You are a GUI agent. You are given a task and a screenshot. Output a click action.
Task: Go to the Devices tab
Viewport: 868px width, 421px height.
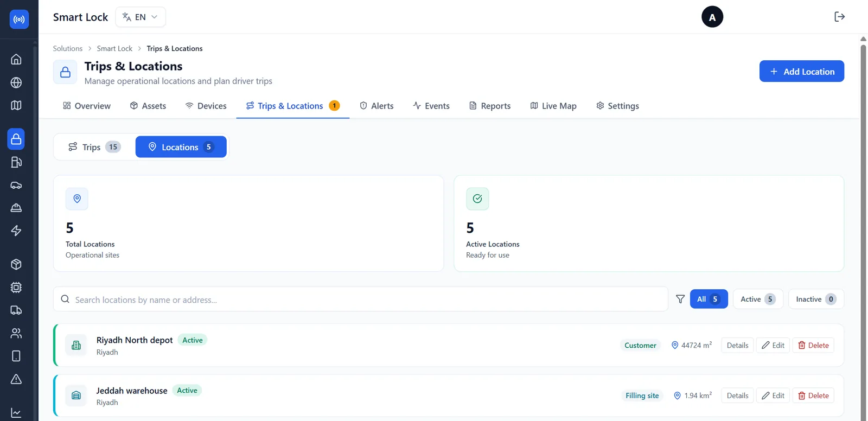pos(206,106)
